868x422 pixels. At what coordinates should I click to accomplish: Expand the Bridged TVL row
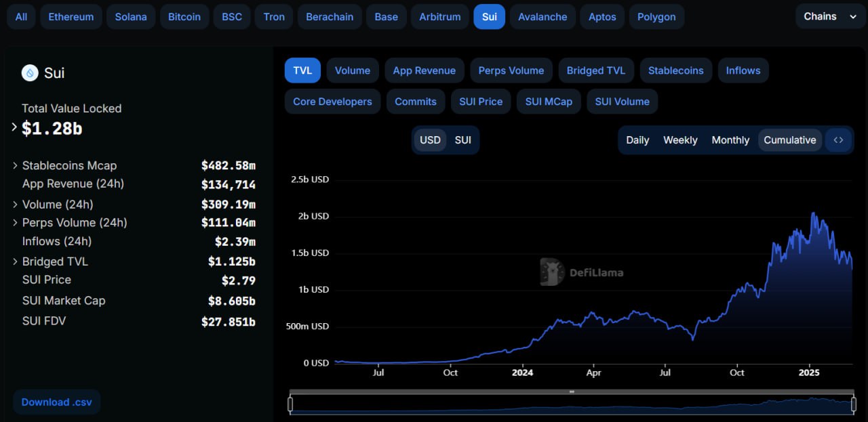pos(15,261)
